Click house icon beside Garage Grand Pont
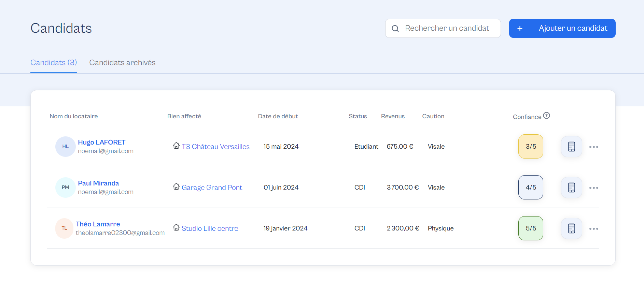Screen dimensions: 644x284 (176, 186)
